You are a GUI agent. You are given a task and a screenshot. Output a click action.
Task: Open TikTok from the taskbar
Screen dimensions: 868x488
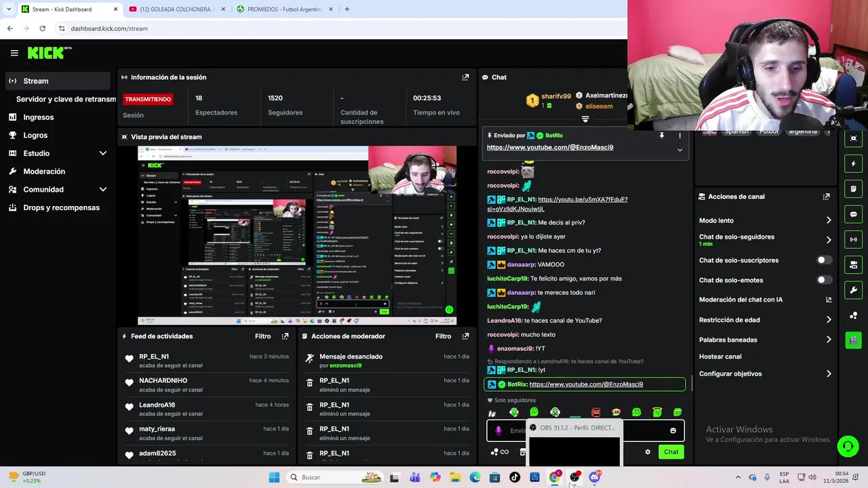[x=515, y=477]
